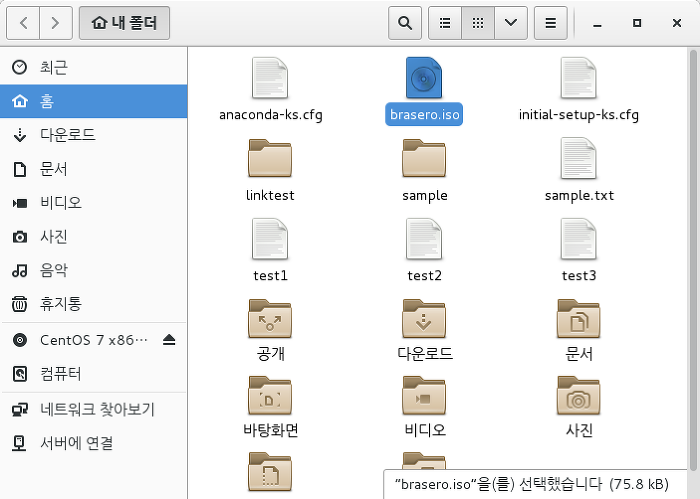Switch to list view
Viewport: 700px width, 499px height.
click(x=445, y=23)
